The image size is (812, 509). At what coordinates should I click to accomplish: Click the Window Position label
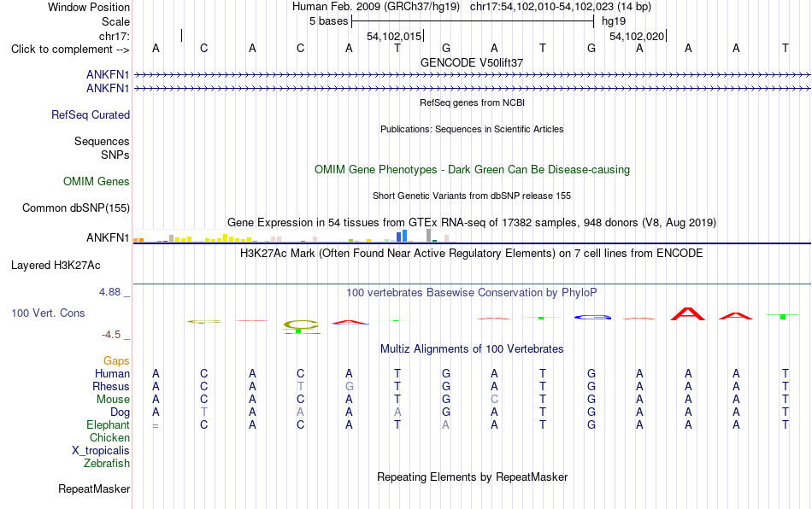pyautogui.click(x=89, y=7)
